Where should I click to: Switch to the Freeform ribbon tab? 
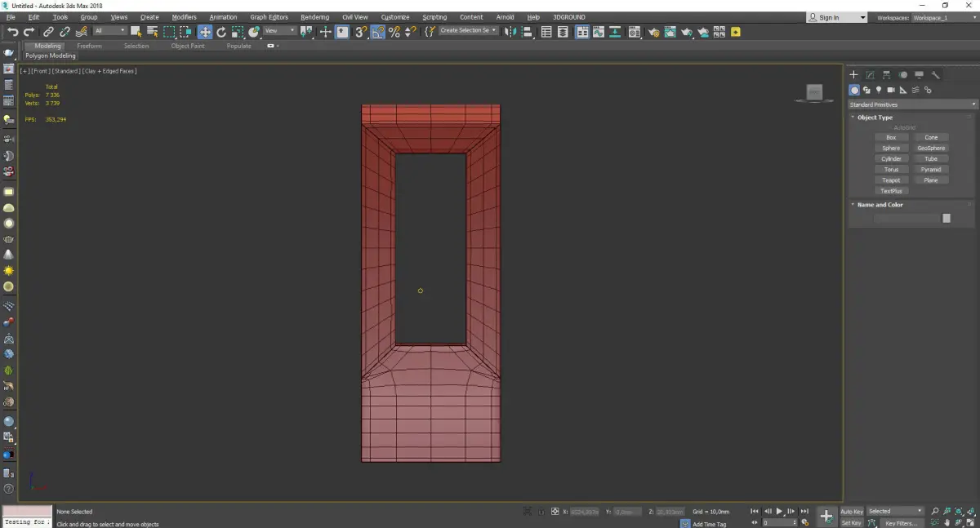click(89, 46)
